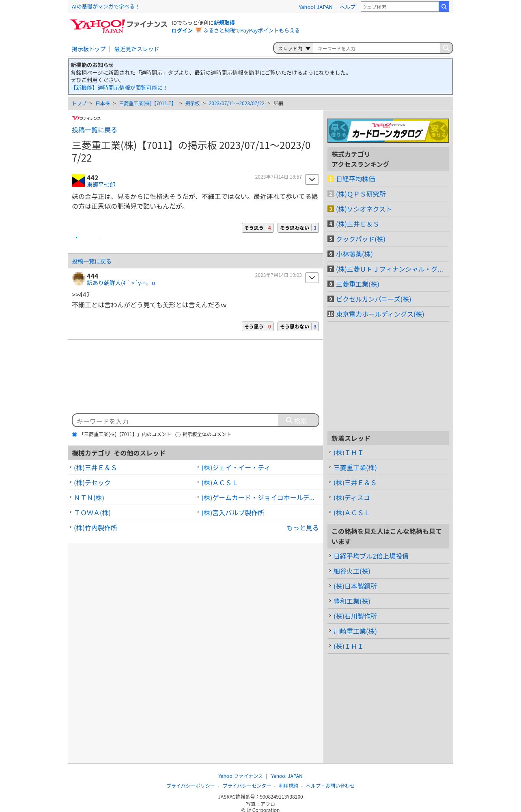This screenshot has height=812, width=521.
Task: Focus the lower キーワードを入力 field
Action: tap(175, 421)
